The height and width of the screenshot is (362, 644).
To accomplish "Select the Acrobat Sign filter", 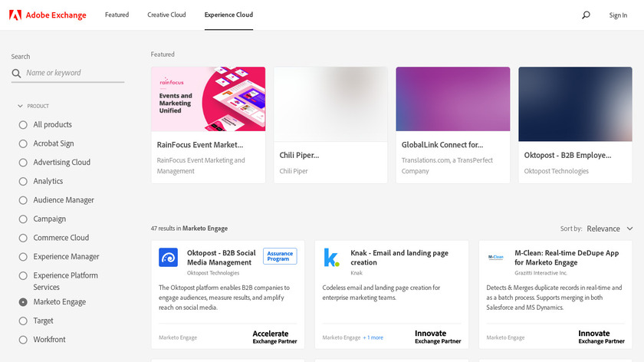I will pos(23,144).
